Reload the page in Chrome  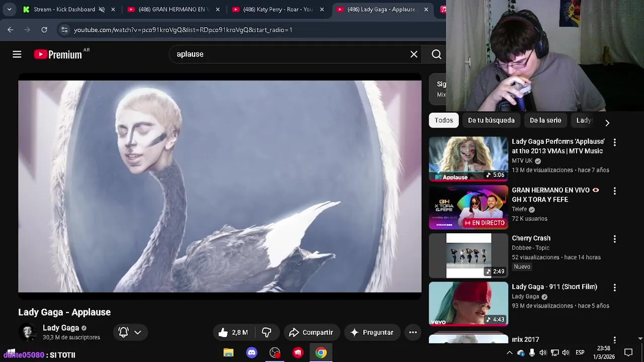(44, 30)
